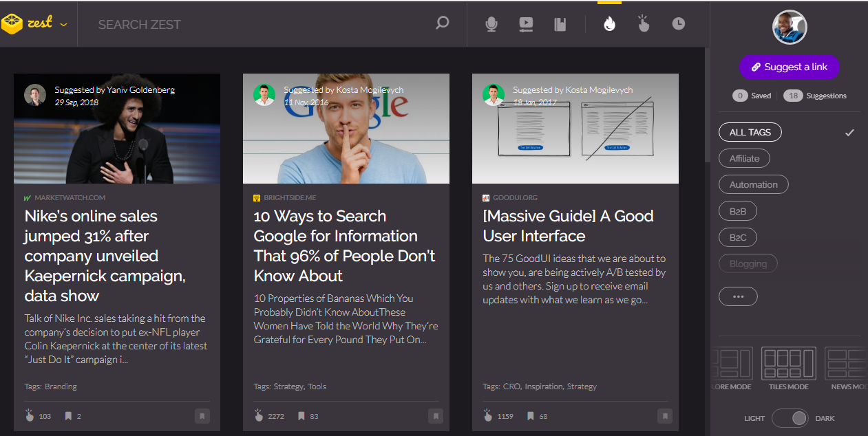This screenshot has height=436, width=868.
Task: Open the Google search tips article thumbnail
Action: [x=346, y=129]
